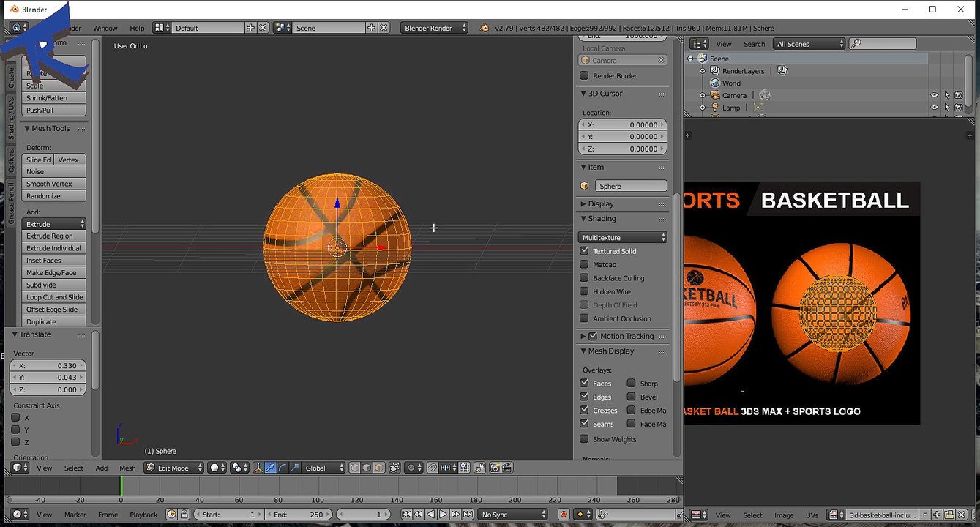Image resolution: width=980 pixels, height=527 pixels.
Task: Click the Translate Vector X value field
Action: (48, 365)
